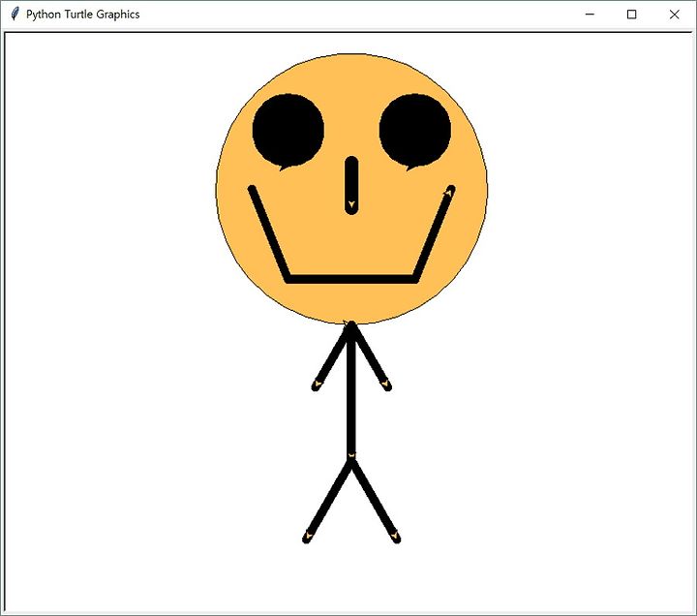697x616 pixels.
Task: Close the Python Turtle Graphics window
Action: pyautogui.click(x=674, y=15)
